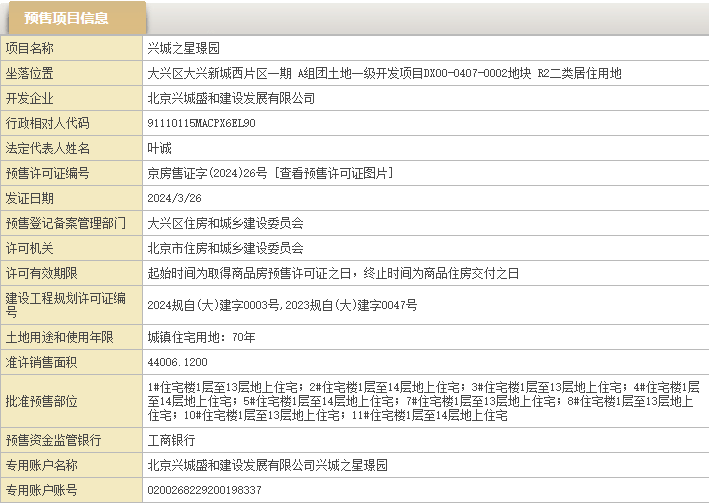Click the 坐落位置 address text value
This screenshot has width=709, height=504.
click(x=384, y=73)
